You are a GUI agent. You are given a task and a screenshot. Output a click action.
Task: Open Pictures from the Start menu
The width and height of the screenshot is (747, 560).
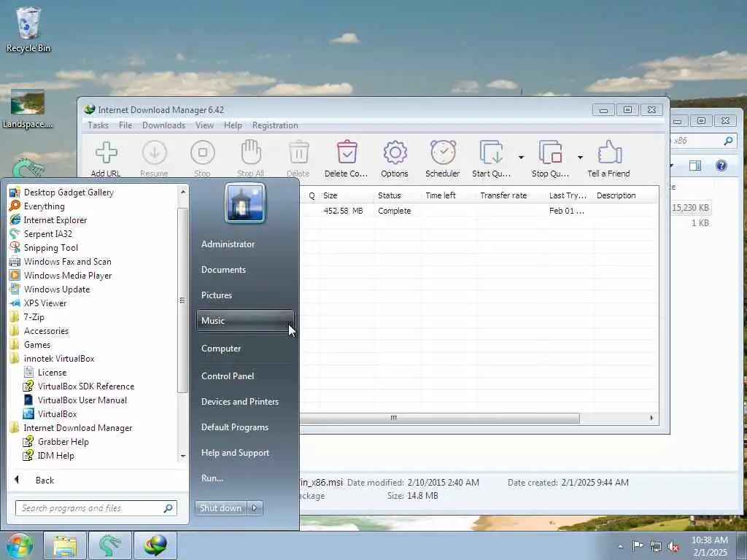pos(245,295)
